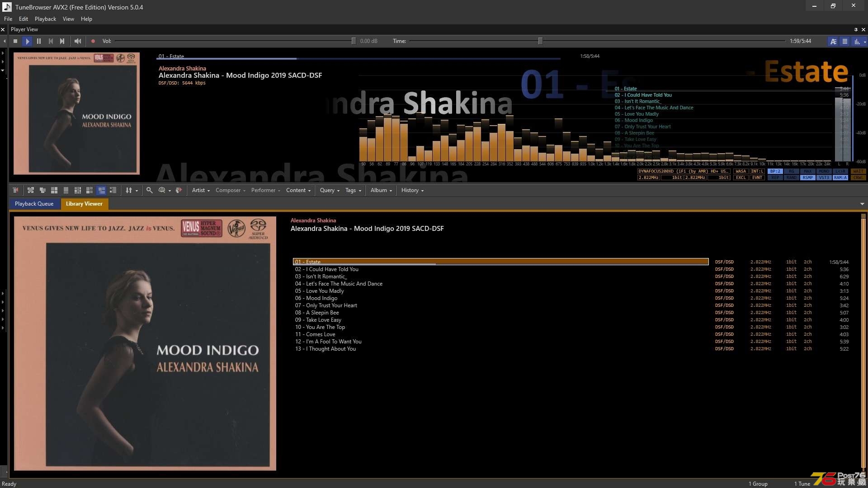Expand the Artist dropdown
Screen dimensions: 868x488
[201, 190]
